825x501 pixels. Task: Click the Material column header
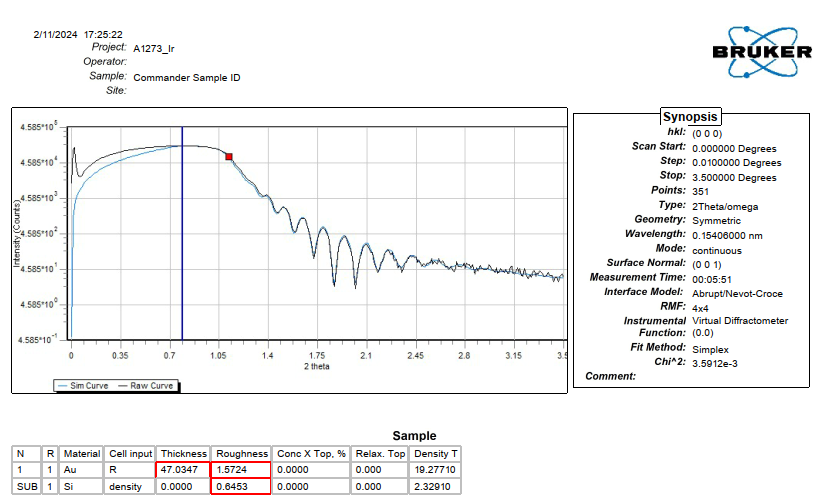point(81,453)
